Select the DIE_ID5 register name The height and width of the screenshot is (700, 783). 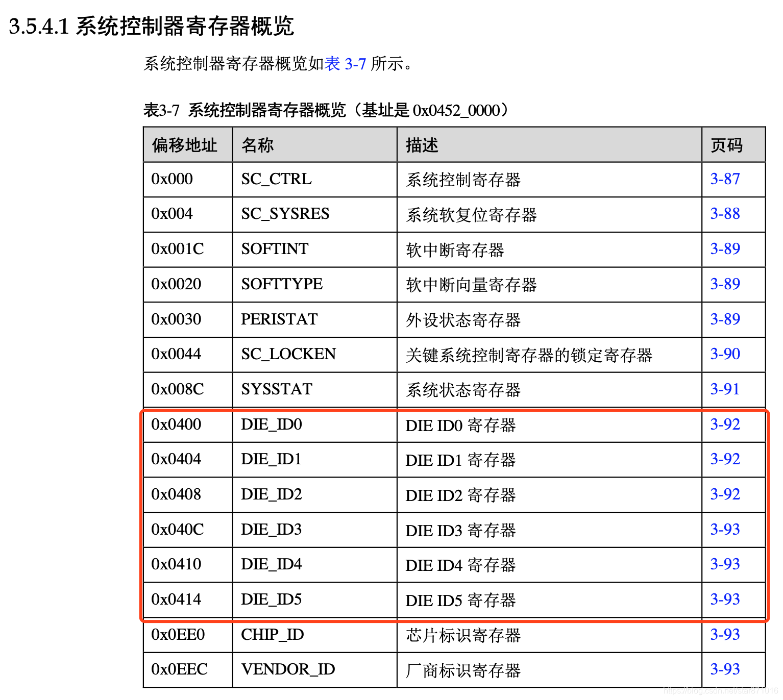pos(272,600)
